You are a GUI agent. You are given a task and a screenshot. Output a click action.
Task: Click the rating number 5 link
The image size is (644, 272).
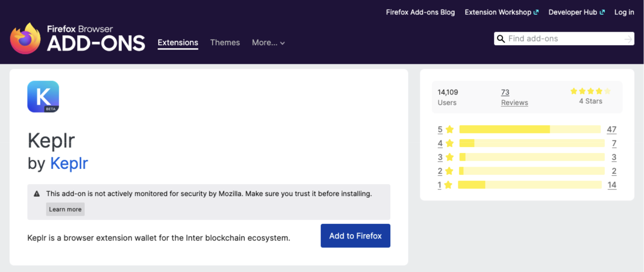click(440, 129)
